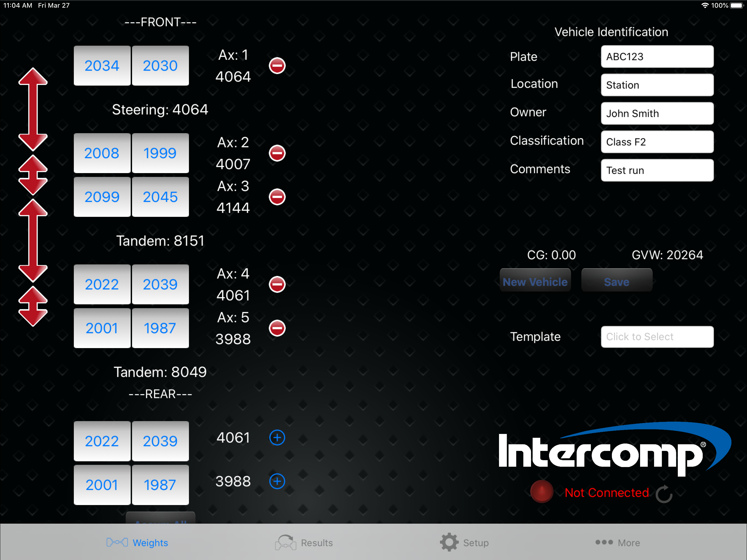Tap the refresh connection arrow icon
This screenshot has width=747, height=560.
(664, 494)
